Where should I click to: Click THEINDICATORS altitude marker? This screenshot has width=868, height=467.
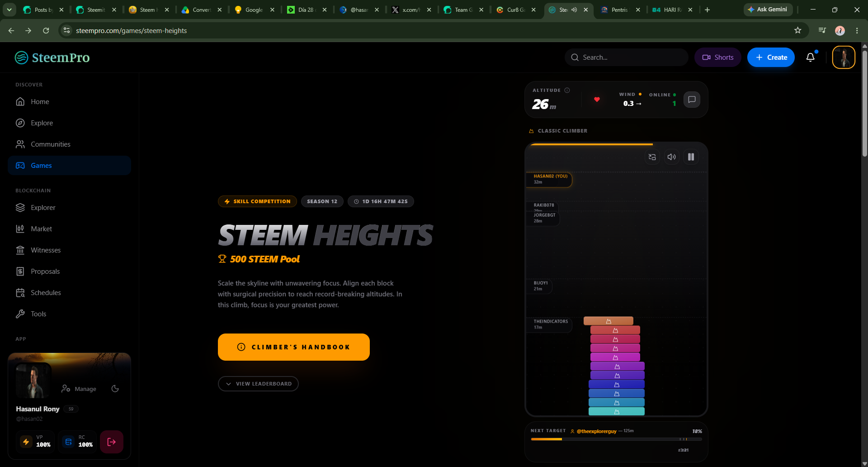tap(550, 324)
